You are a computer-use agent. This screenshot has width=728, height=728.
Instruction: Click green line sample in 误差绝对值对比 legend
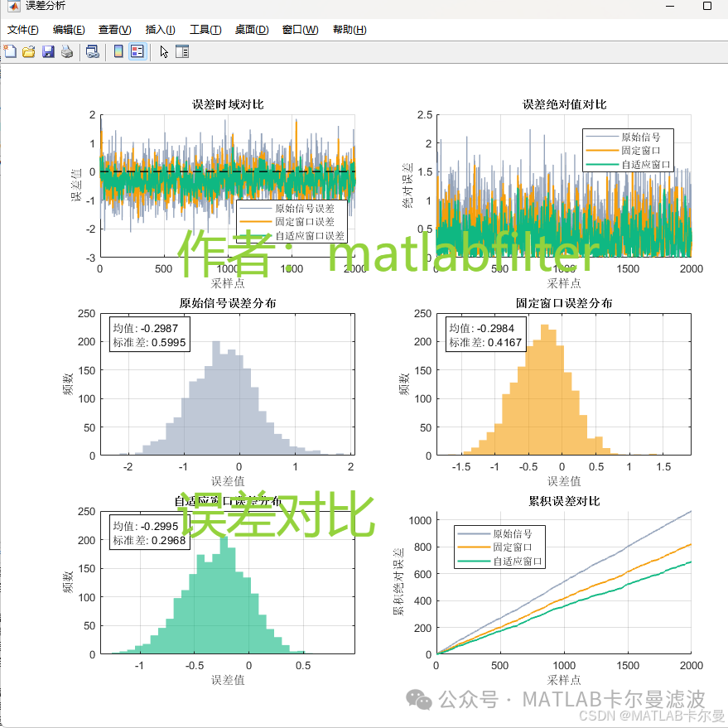603,164
